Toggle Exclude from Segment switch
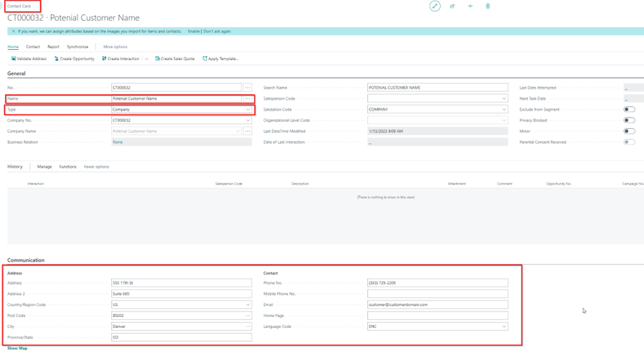 pos(629,109)
